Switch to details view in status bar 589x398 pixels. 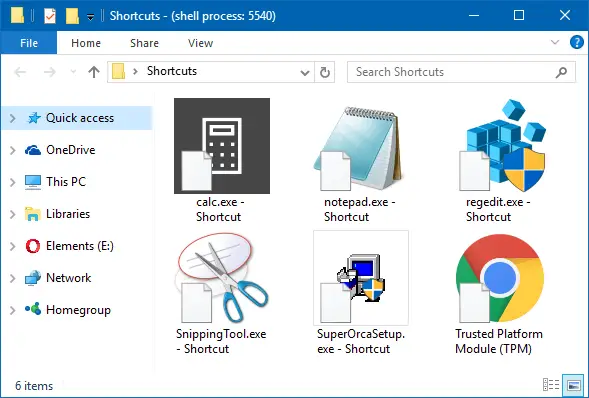coord(551,385)
